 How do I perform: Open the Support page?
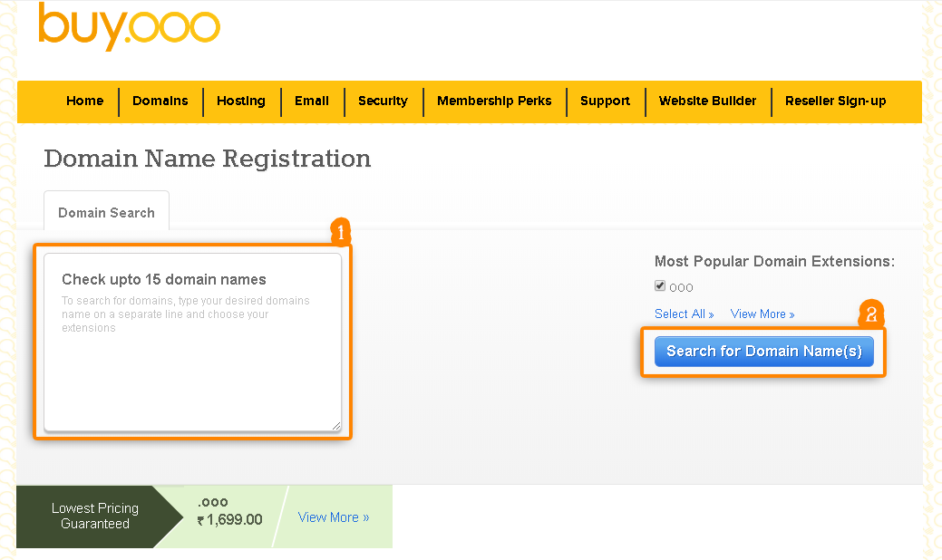coord(605,101)
